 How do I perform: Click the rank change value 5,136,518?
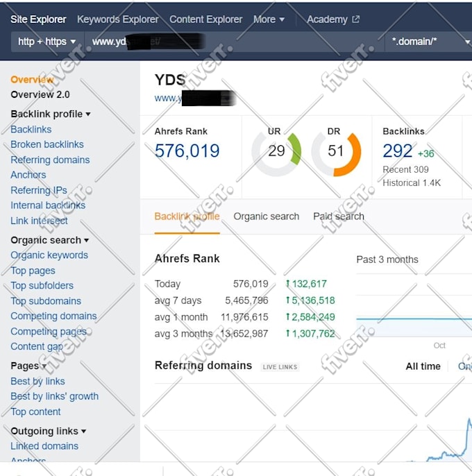[x=310, y=300]
